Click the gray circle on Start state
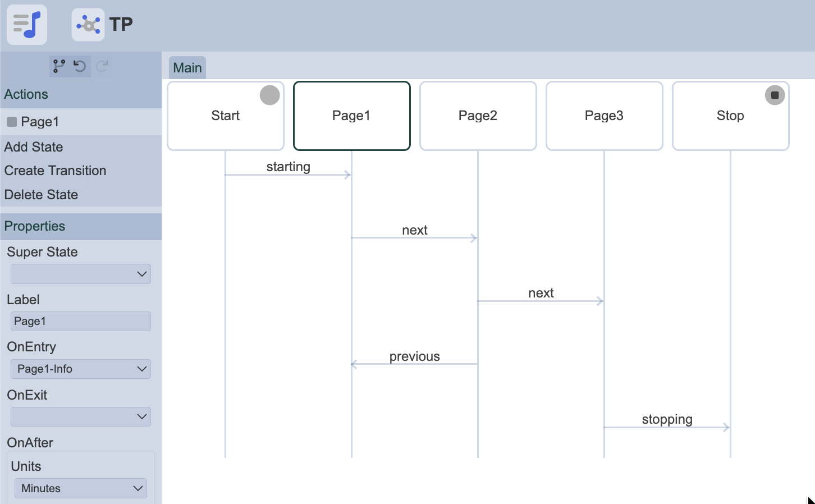This screenshot has width=815, height=504. pos(269,95)
